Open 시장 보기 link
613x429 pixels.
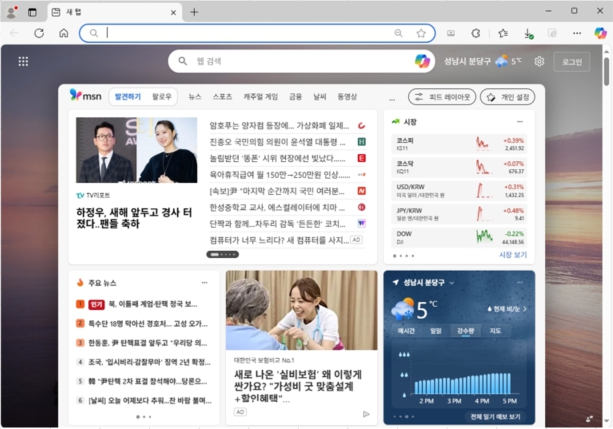click(513, 255)
